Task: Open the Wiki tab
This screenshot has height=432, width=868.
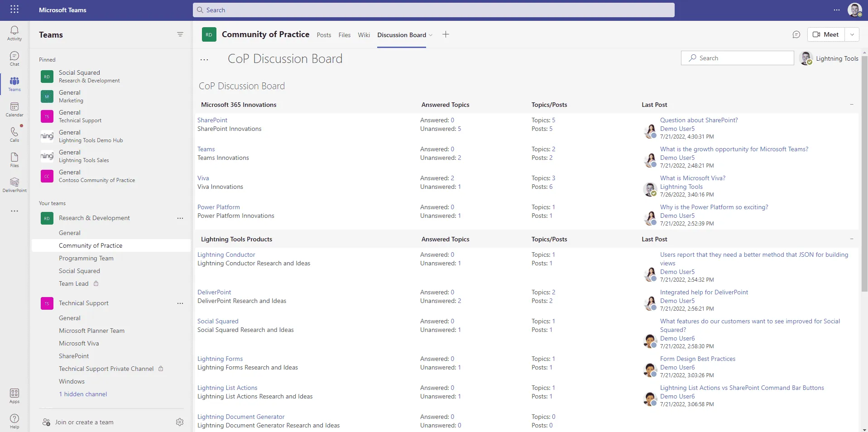Action: 364,35
